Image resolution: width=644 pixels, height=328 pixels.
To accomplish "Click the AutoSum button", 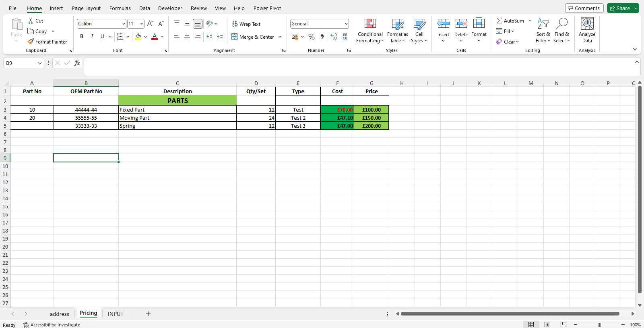I will [x=510, y=21].
